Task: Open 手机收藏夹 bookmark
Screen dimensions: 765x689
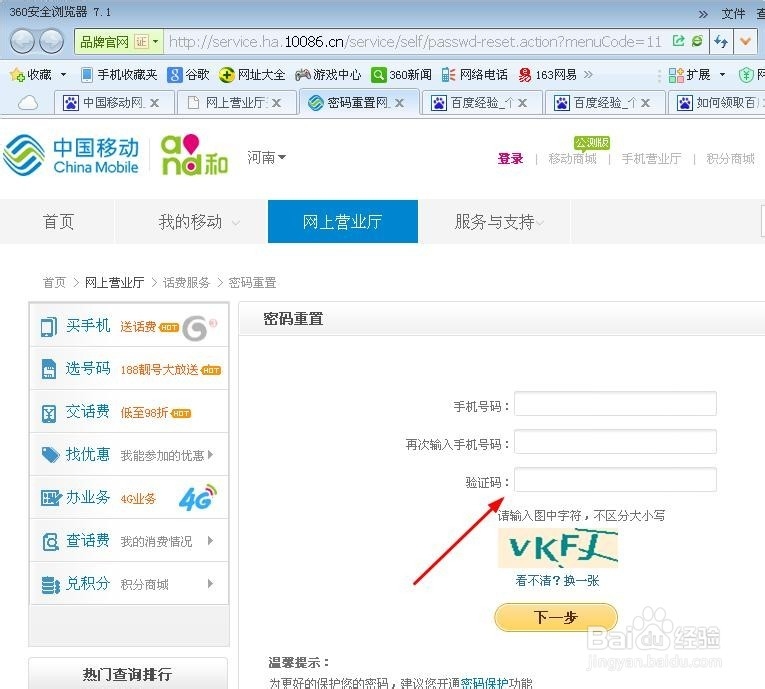Action: [x=119, y=75]
